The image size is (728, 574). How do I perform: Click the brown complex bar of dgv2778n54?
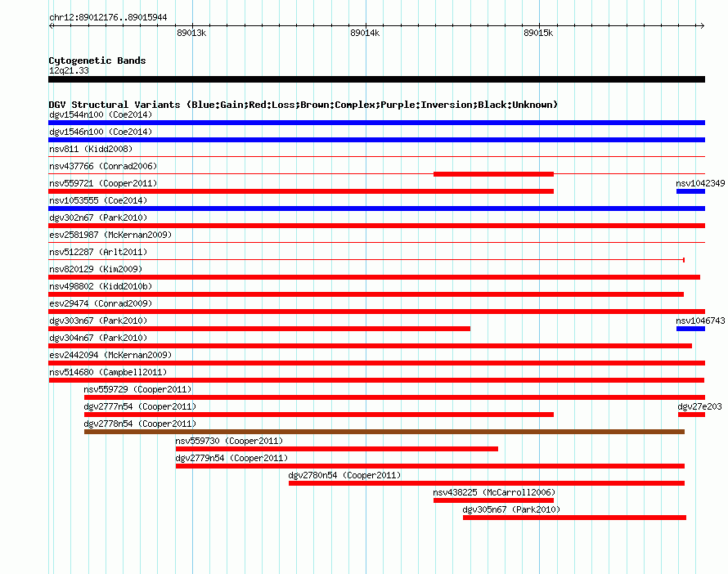click(x=384, y=432)
